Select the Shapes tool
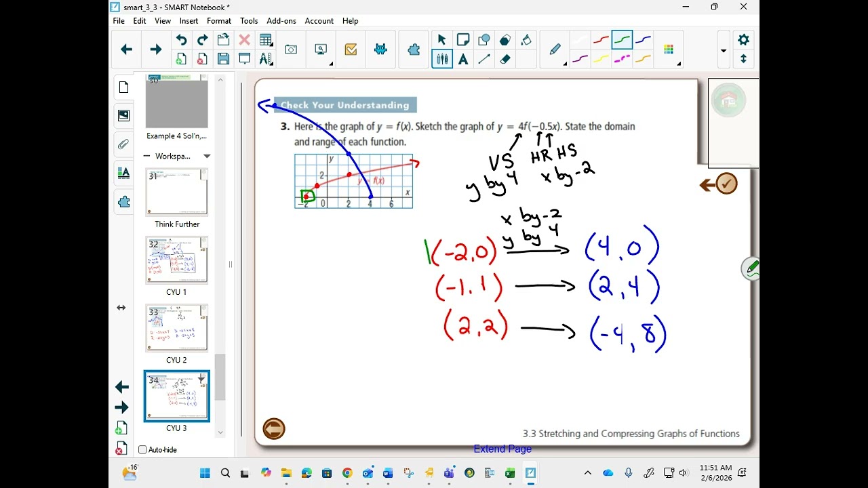The width and height of the screenshot is (868, 488). (484, 40)
